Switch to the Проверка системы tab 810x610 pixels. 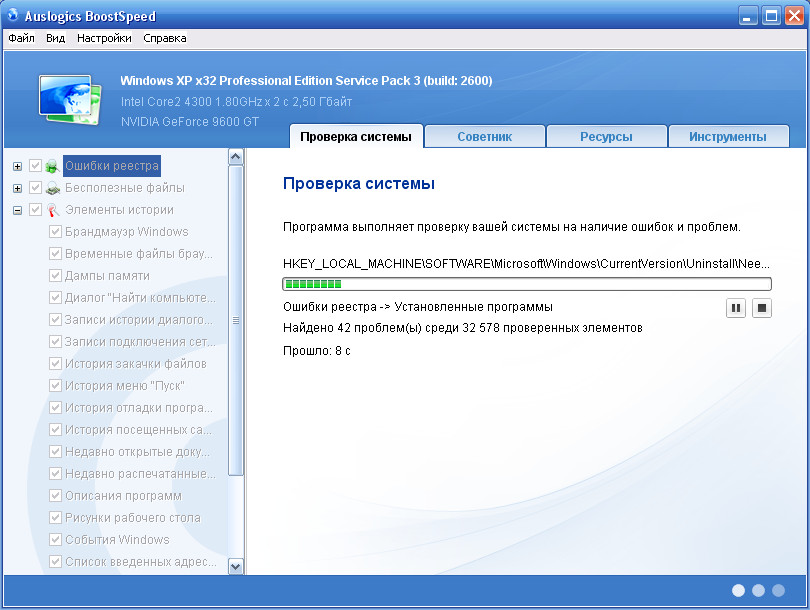click(356, 137)
